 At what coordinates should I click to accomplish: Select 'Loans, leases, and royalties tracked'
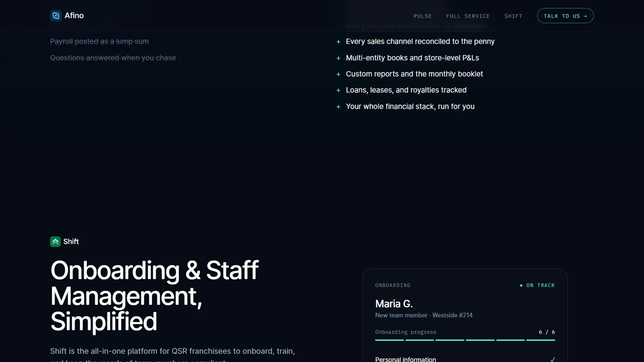tap(406, 90)
